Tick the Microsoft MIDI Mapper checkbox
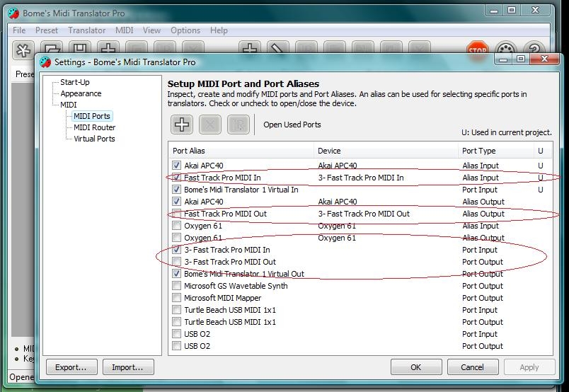Image resolution: width=569 pixels, height=392 pixels. 176,298
